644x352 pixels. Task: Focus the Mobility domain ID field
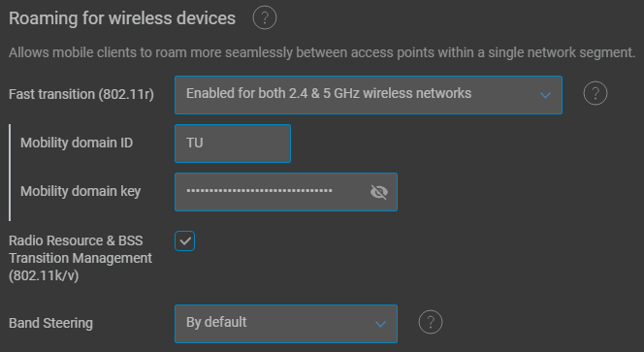[x=233, y=144]
